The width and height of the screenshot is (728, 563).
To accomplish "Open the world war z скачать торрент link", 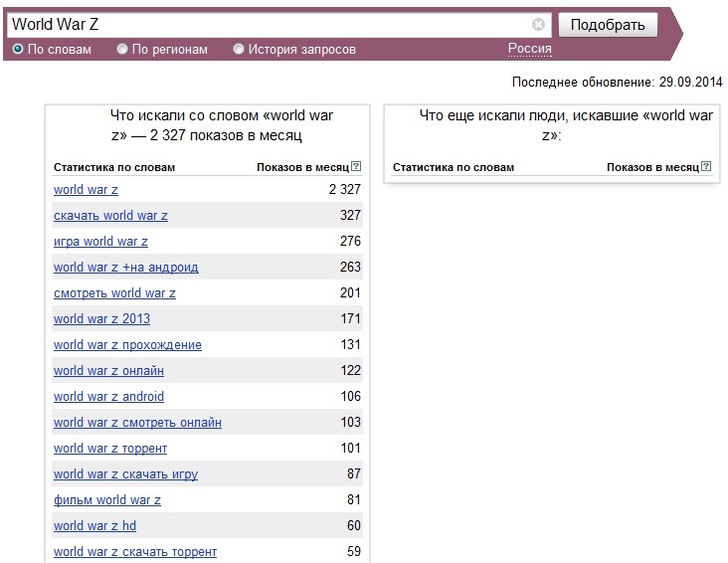I will 135,552.
